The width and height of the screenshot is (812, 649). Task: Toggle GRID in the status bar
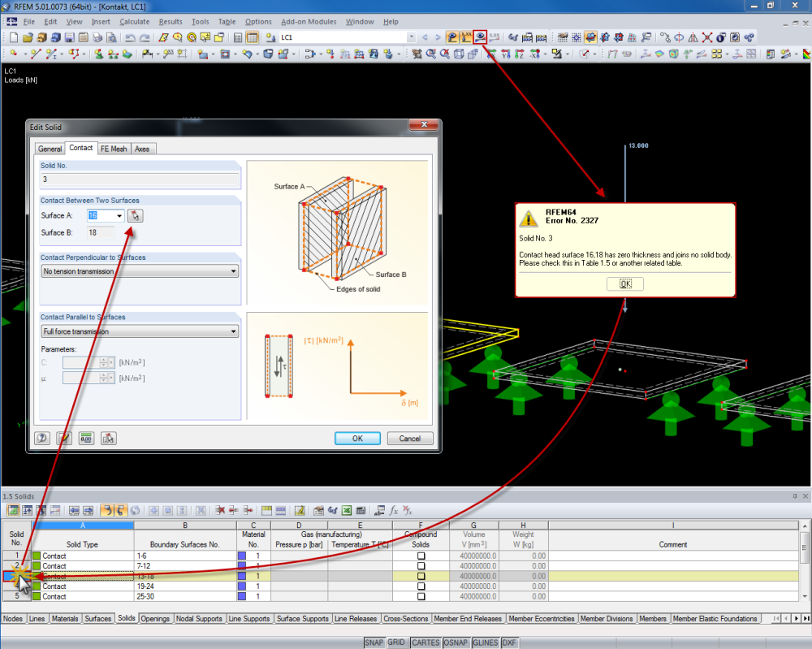point(396,643)
